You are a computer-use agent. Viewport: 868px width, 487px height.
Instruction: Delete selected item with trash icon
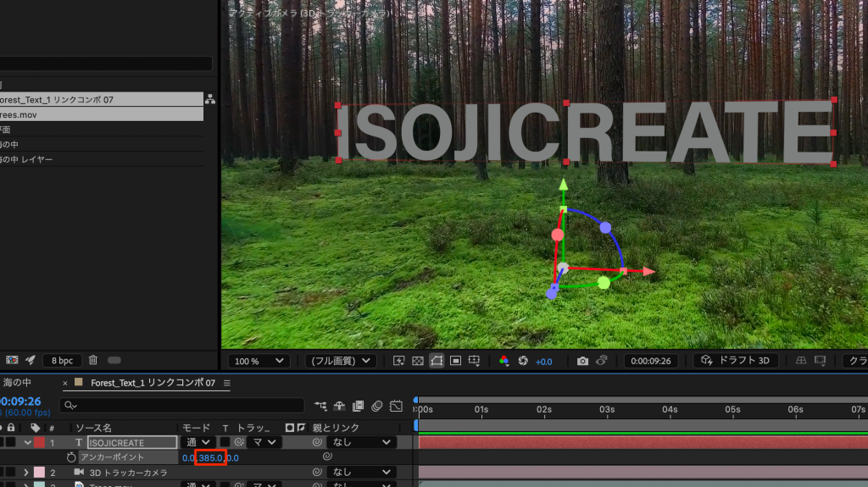coord(93,360)
